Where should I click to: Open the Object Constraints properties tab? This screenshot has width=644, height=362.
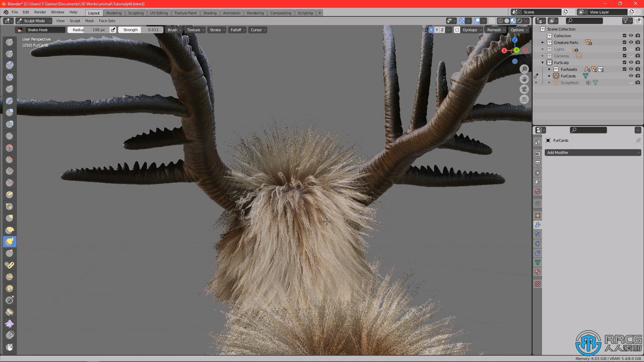click(538, 253)
